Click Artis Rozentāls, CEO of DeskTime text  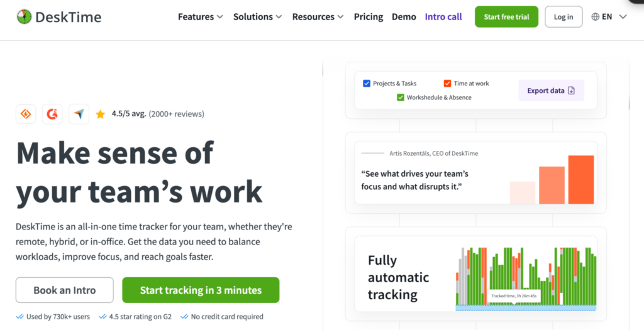coord(434,153)
